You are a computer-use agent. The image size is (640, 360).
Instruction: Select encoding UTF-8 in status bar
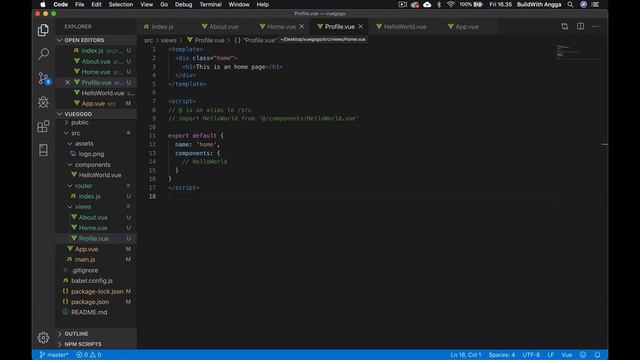(531, 355)
